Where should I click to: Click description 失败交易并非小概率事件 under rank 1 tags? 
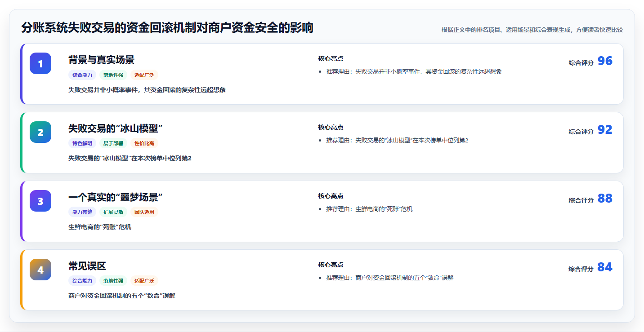click(x=147, y=90)
